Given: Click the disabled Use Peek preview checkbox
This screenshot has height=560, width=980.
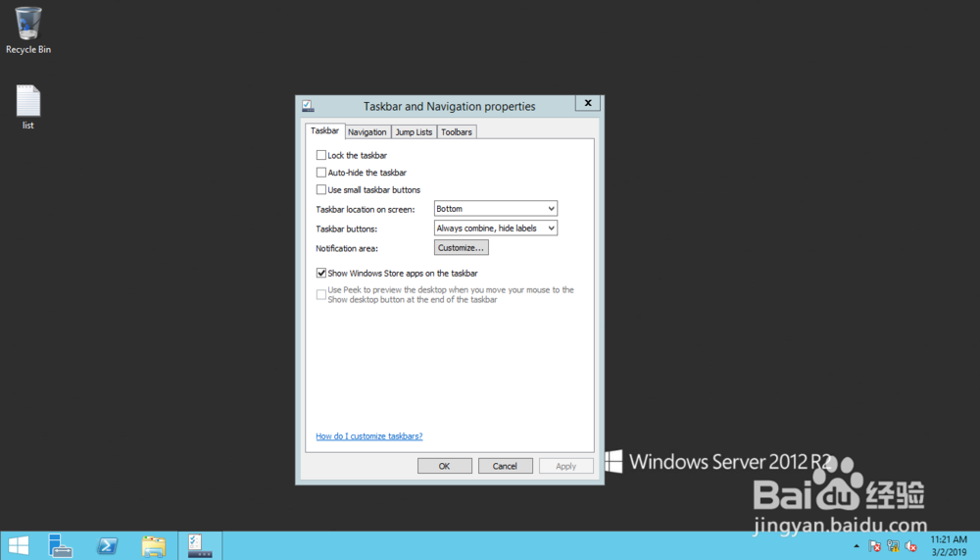Looking at the screenshot, I should click(321, 294).
